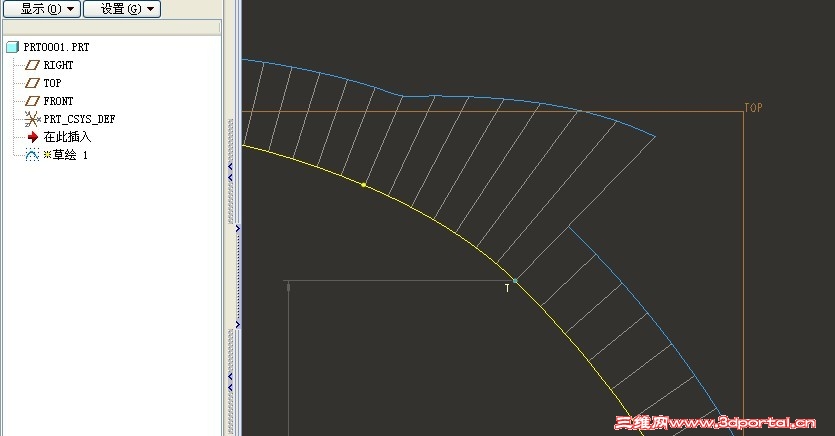
Task: Open the 设置 dropdown menu
Action: [122, 9]
